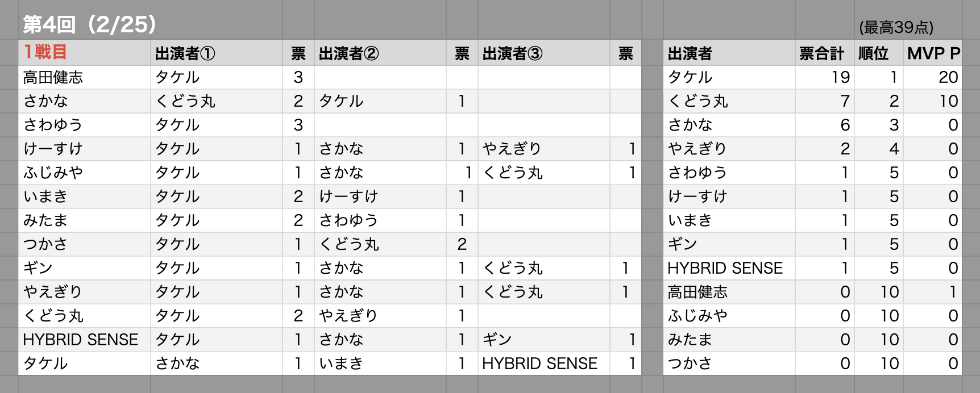Select MVP P value 20 for タケル
This screenshot has height=393, width=980.
(932, 77)
